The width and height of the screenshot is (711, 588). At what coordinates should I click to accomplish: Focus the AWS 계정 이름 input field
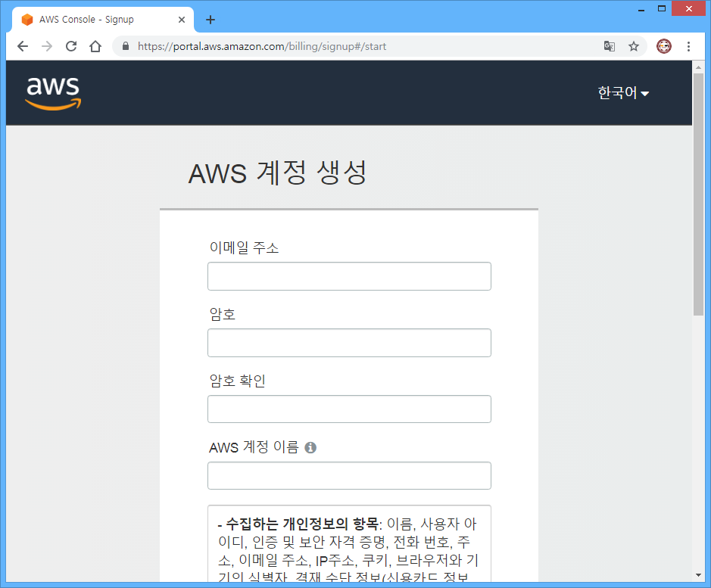click(349, 475)
